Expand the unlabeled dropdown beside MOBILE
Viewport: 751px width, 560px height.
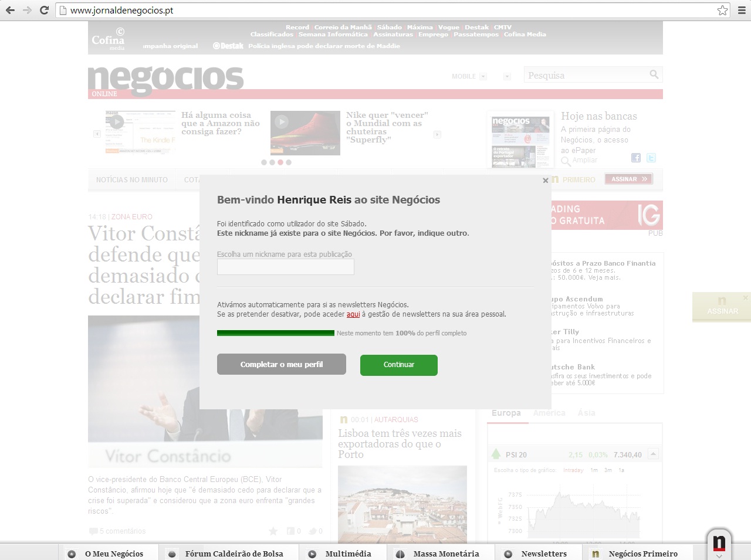(x=508, y=77)
